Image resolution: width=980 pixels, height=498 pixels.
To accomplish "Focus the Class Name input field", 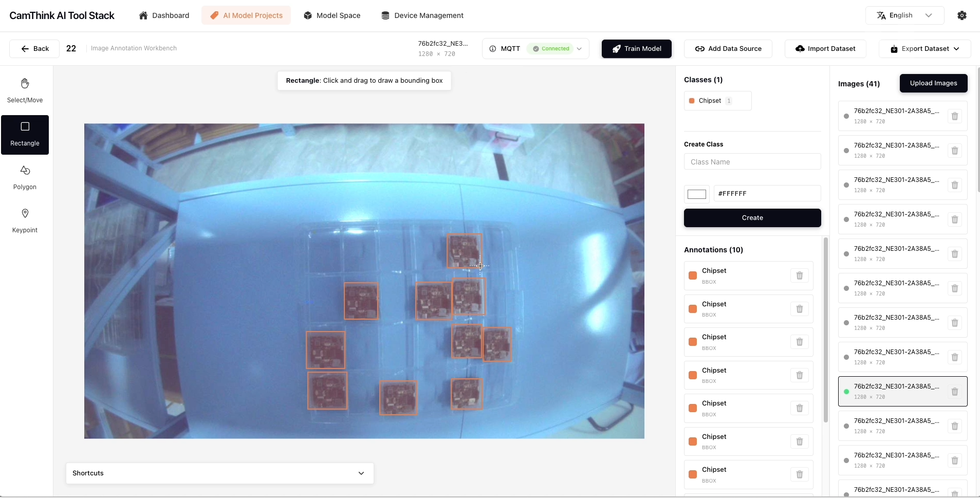I will (752, 162).
